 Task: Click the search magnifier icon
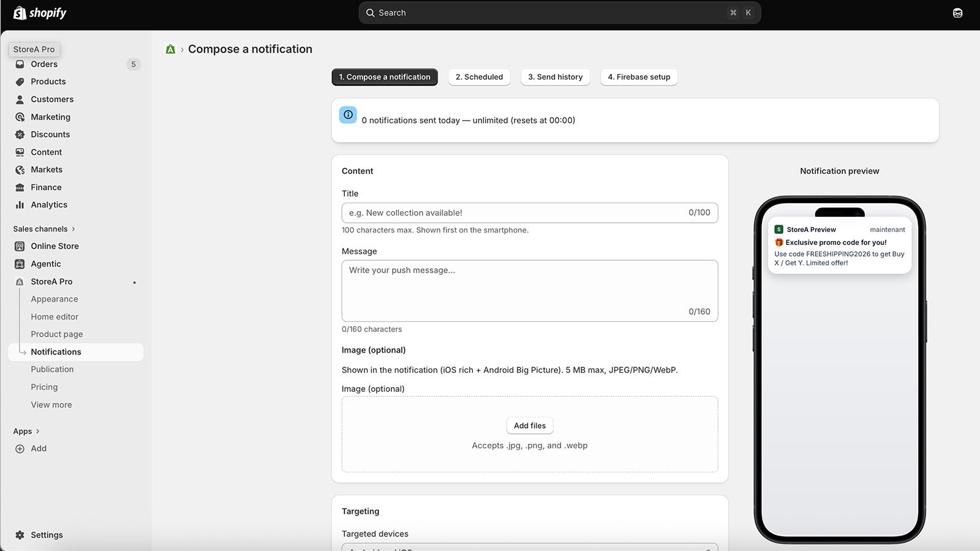click(x=370, y=13)
